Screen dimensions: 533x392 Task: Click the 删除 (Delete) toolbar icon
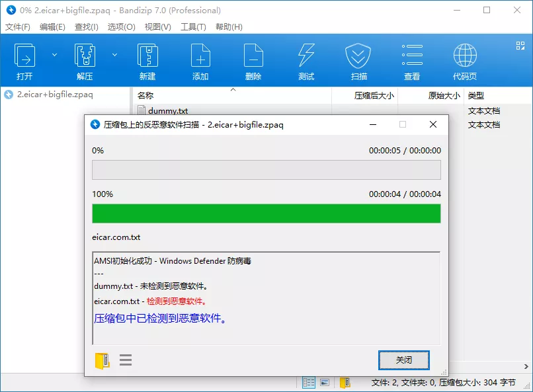tap(253, 59)
